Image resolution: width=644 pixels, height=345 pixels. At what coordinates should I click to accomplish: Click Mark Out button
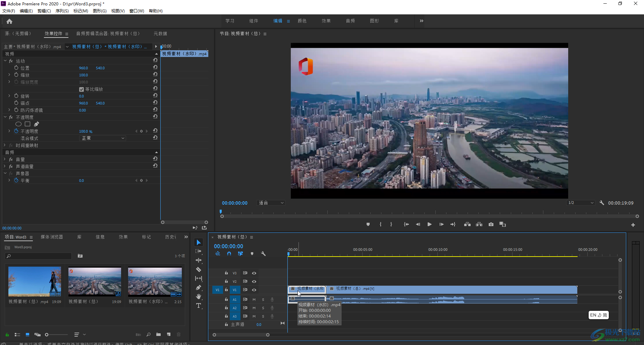tap(391, 224)
